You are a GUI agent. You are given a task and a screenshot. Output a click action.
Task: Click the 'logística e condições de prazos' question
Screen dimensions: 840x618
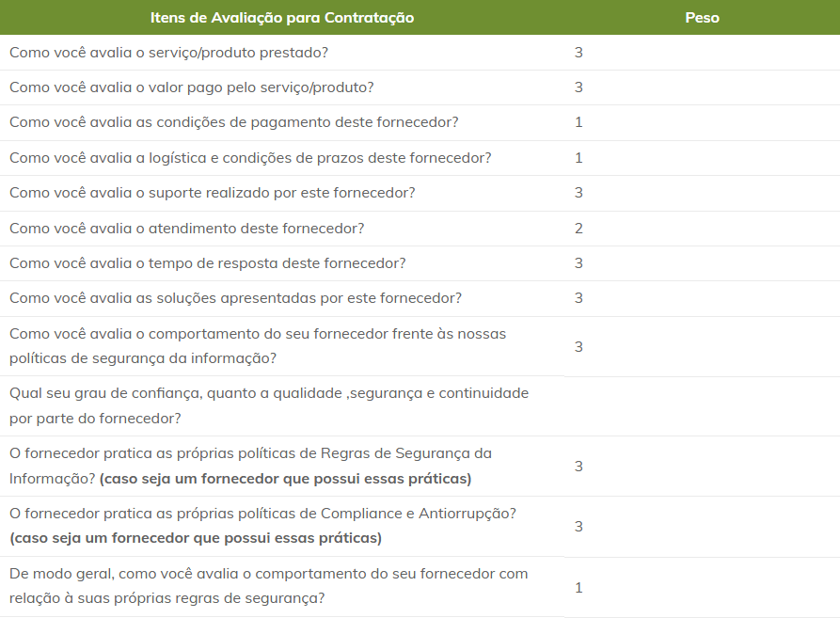click(x=250, y=158)
